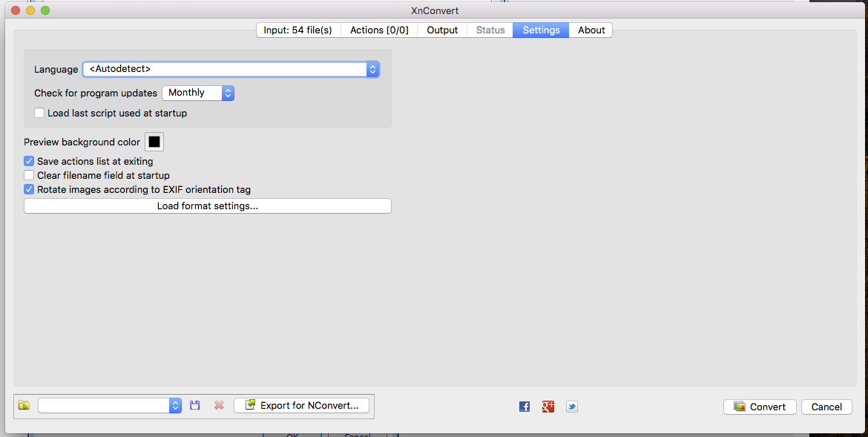868x437 pixels.
Task: Click the Load format settings button
Action: (208, 206)
